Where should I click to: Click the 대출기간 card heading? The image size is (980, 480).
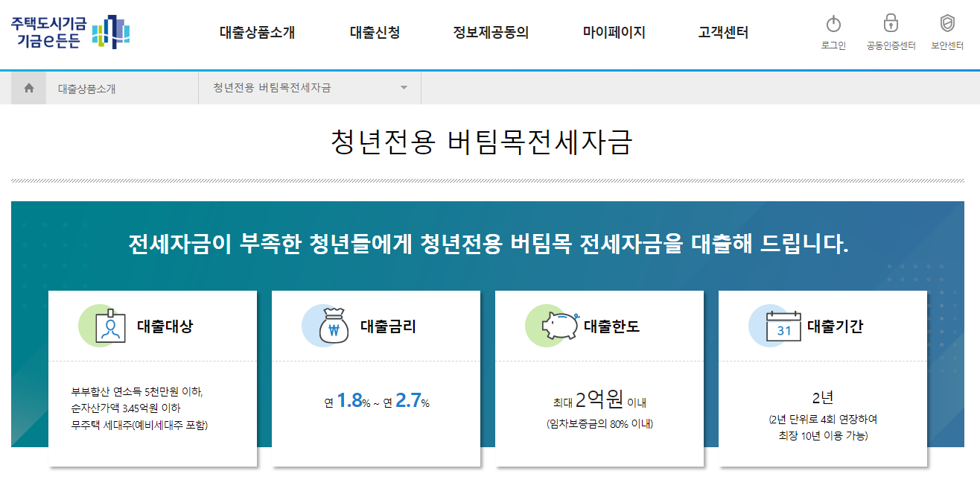click(x=835, y=326)
